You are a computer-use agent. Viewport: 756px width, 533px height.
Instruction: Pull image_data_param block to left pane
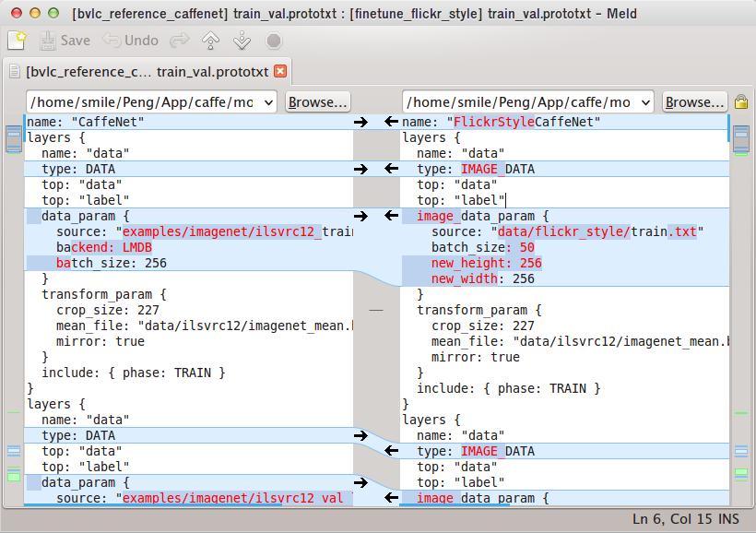(391, 216)
